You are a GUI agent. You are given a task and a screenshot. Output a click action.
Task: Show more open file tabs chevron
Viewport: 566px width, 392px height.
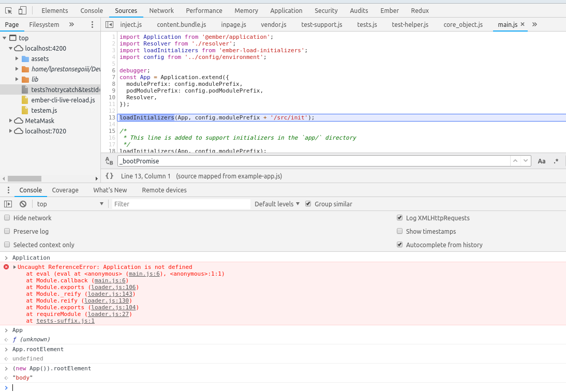point(534,24)
